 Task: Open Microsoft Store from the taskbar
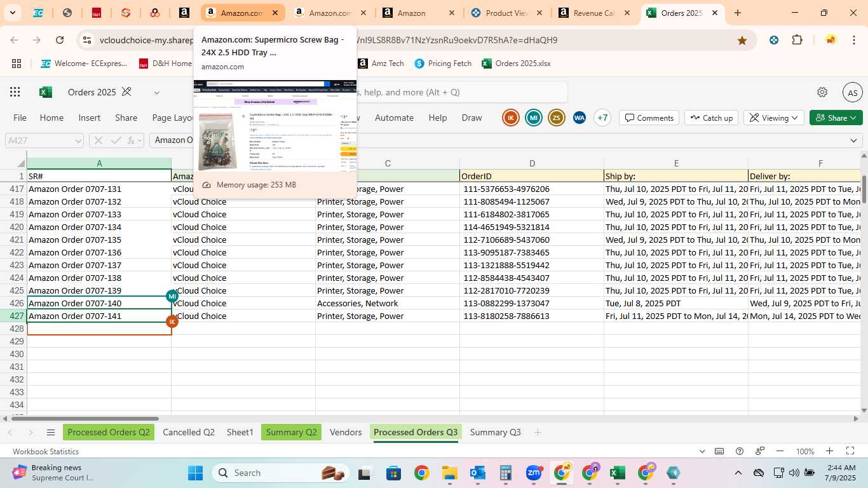point(393,473)
